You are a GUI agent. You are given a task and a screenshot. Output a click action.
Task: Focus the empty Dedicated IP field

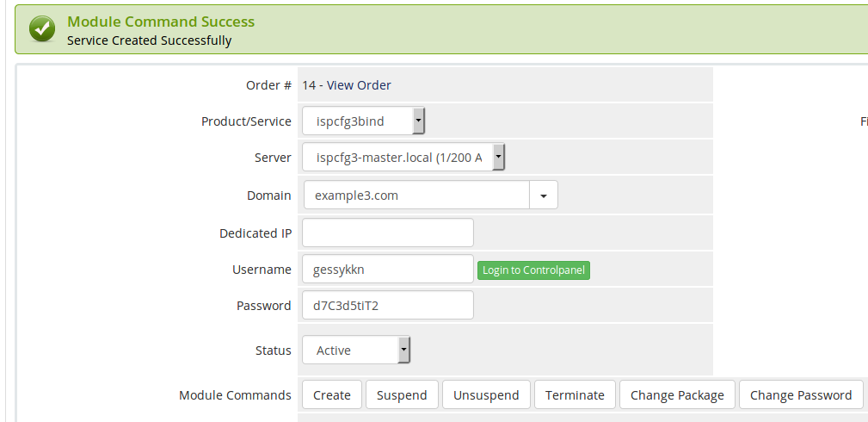(x=387, y=233)
